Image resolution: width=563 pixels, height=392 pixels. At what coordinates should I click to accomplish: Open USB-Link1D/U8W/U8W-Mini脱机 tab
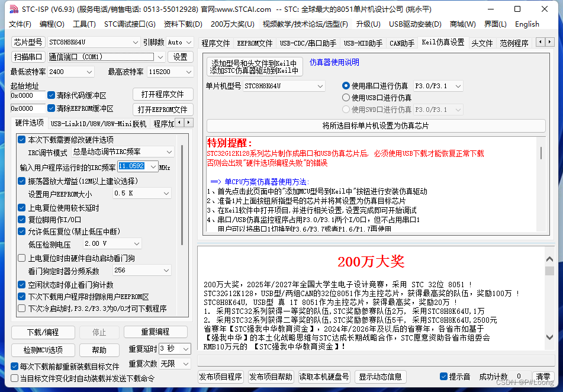click(98, 124)
